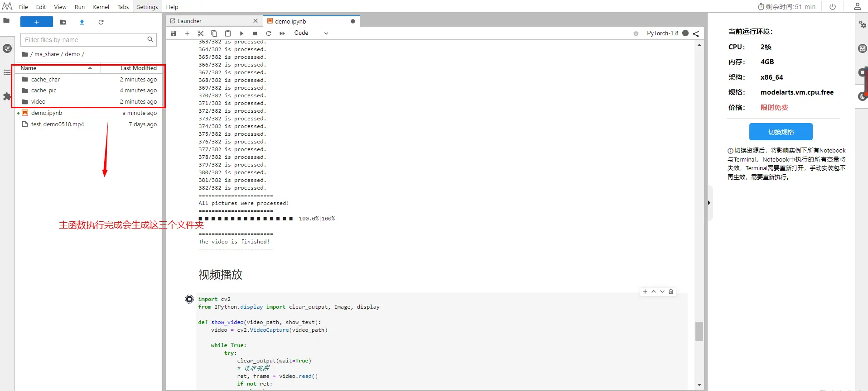This screenshot has width=868, height=391.
Task: Click the share notebook icon
Action: 696,33
